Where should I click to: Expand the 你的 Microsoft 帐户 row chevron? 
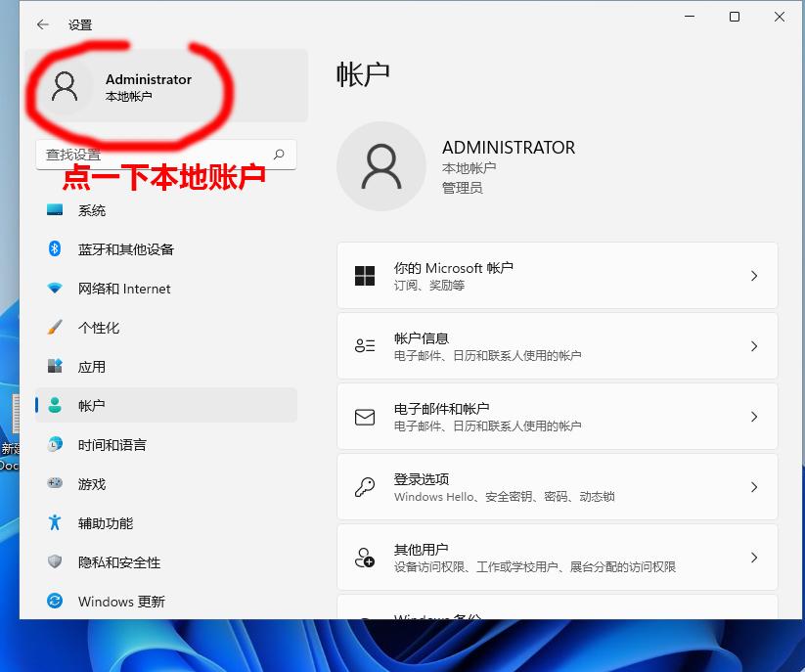pyautogui.click(x=753, y=275)
